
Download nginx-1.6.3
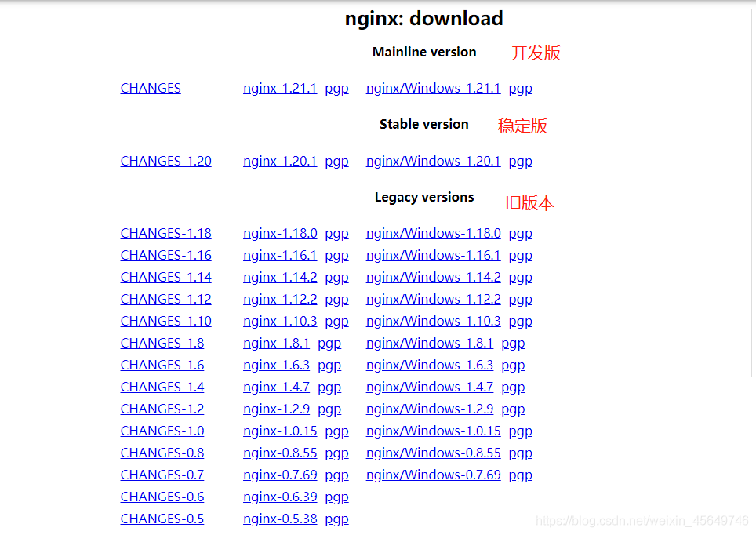click(x=276, y=366)
